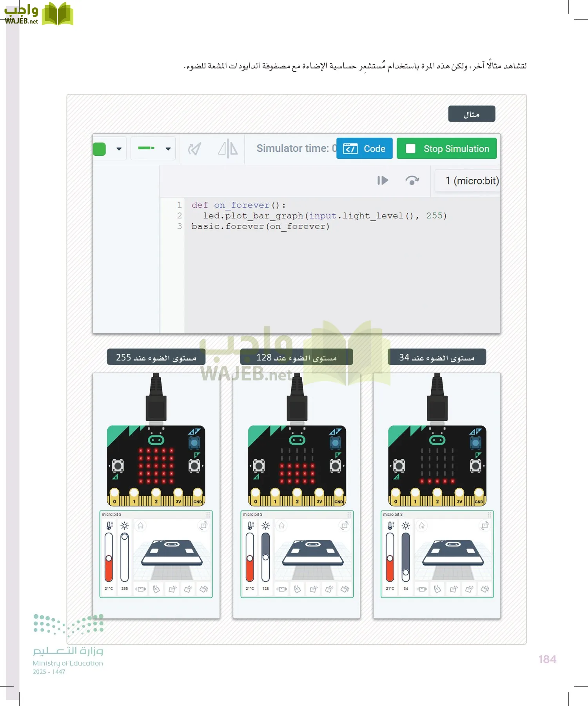Click the Mirror (flip) icon in the toolbar
588x706 pixels.
[228, 149]
